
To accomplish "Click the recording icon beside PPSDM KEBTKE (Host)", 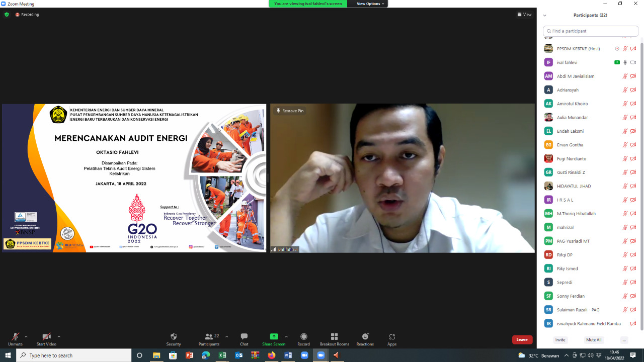I will 617,49.
